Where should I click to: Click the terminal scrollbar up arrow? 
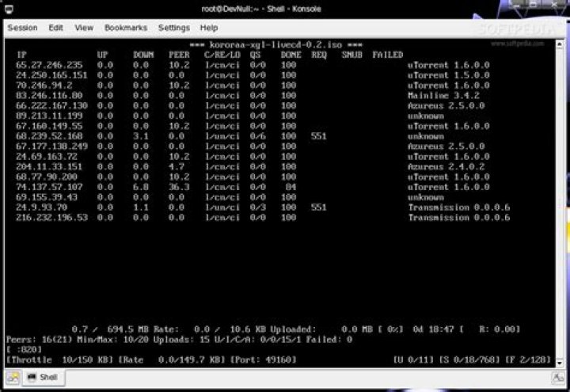560,44
